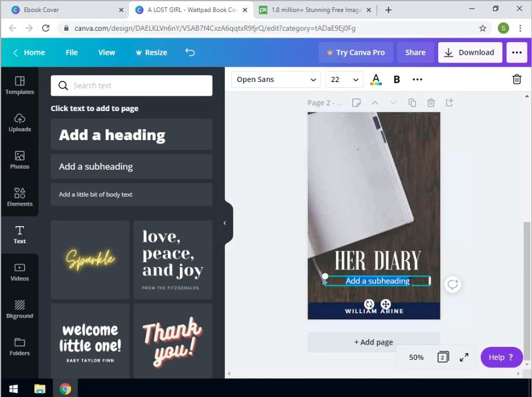The height and width of the screenshot is (397, 532).
Task: Toggle bold formatting
Action: (397, 80)
